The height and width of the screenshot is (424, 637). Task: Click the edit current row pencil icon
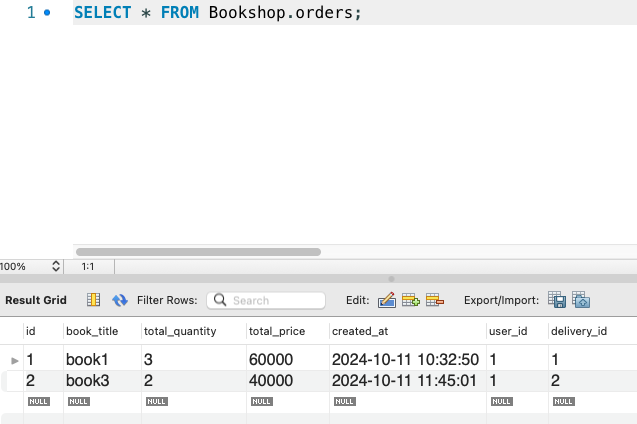click(387, 300)
